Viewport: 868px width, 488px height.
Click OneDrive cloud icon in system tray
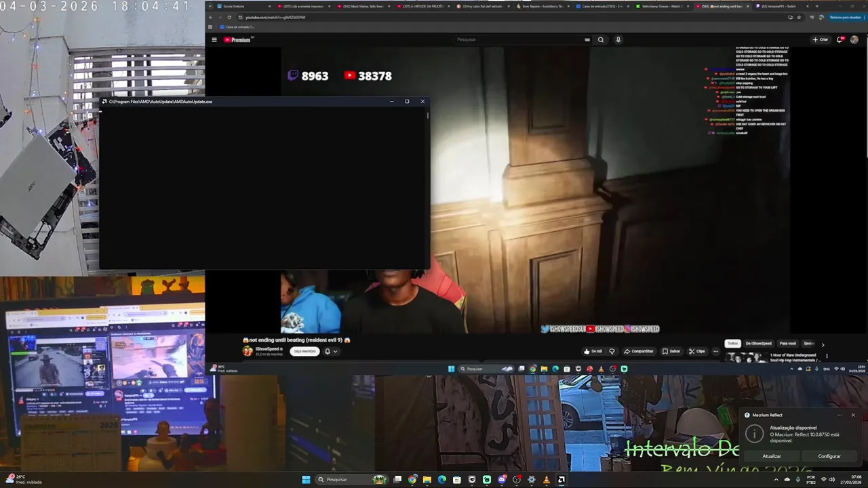[787, 480]
